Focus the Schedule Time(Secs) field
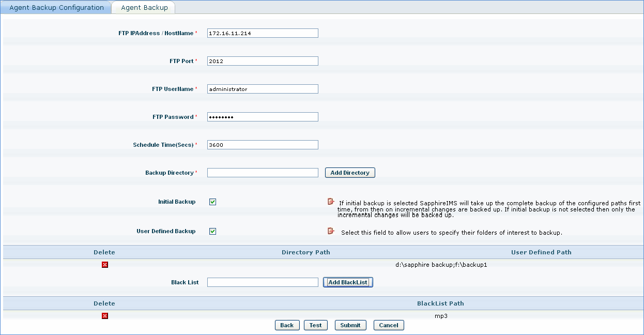Viewport: 644px width, 335px height. click(x=263, y=145)
